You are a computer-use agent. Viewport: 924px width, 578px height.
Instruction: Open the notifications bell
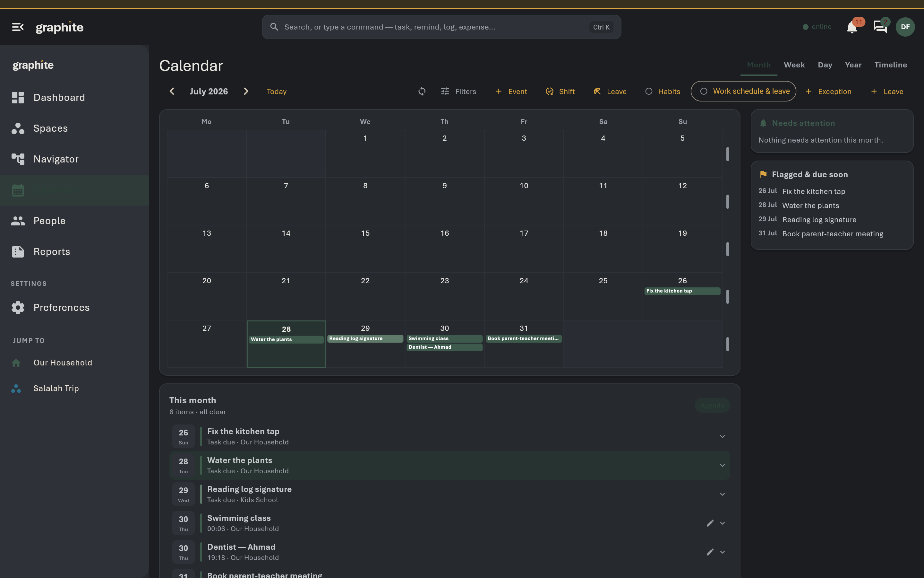coord(852,27)
